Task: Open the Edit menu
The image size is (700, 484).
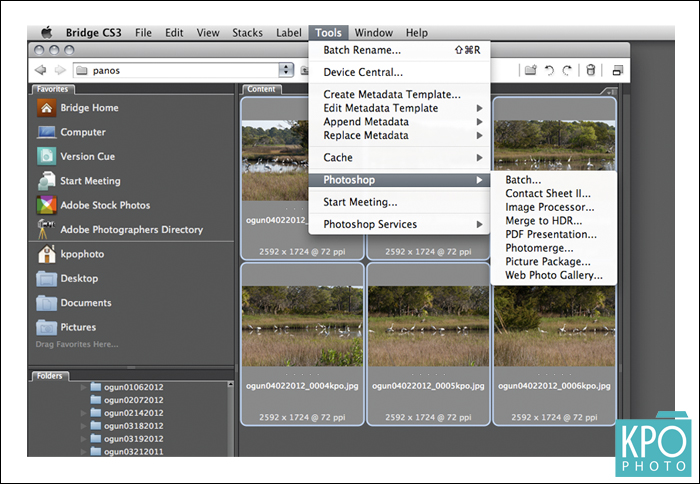Action: click(174, 33)
